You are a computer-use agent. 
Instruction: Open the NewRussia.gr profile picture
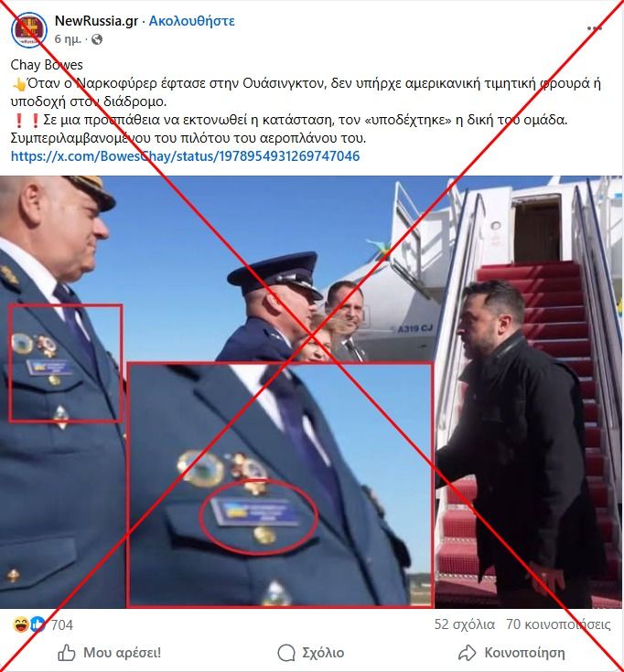[28, 29]
